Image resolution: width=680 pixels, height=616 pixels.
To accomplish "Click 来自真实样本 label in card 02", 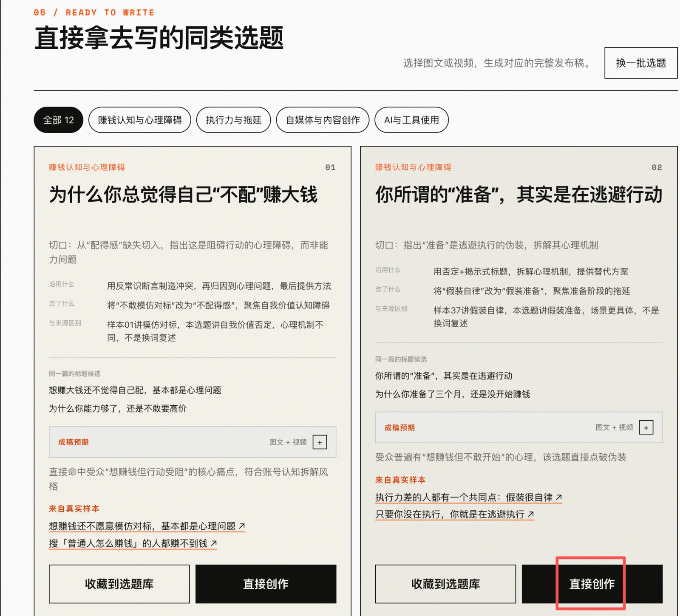I will pyautogui.click(x=400, y=480).
